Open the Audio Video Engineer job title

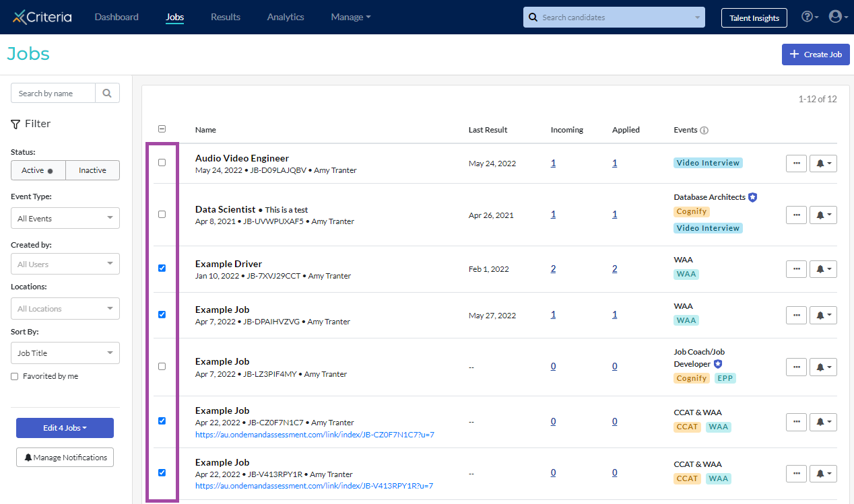(242, 158)
